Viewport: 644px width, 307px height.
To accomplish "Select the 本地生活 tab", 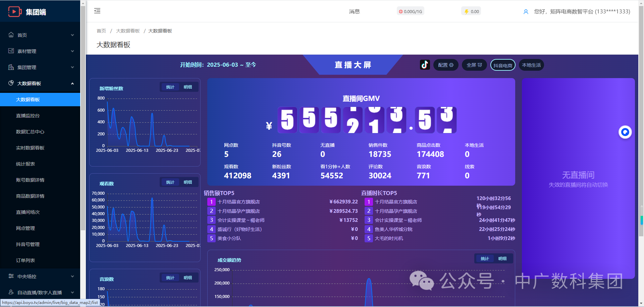I will point(531,65).
